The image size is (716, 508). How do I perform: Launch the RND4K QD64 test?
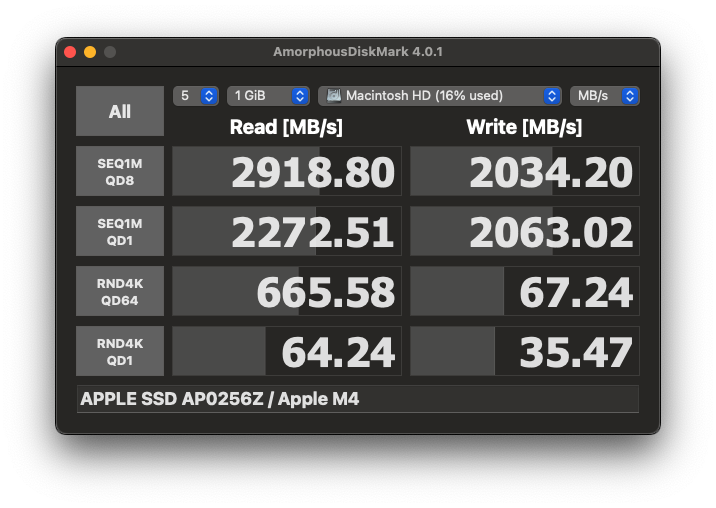pos(120,291)
